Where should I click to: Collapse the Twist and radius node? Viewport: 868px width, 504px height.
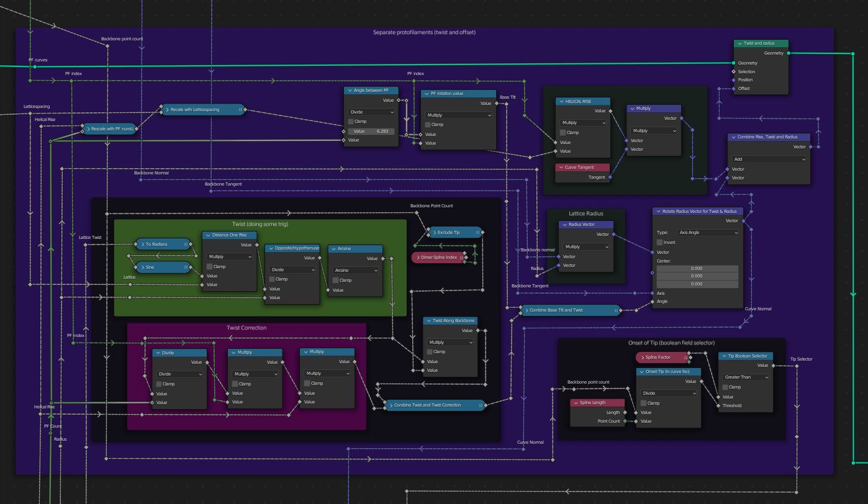click(x=739, y=43)
